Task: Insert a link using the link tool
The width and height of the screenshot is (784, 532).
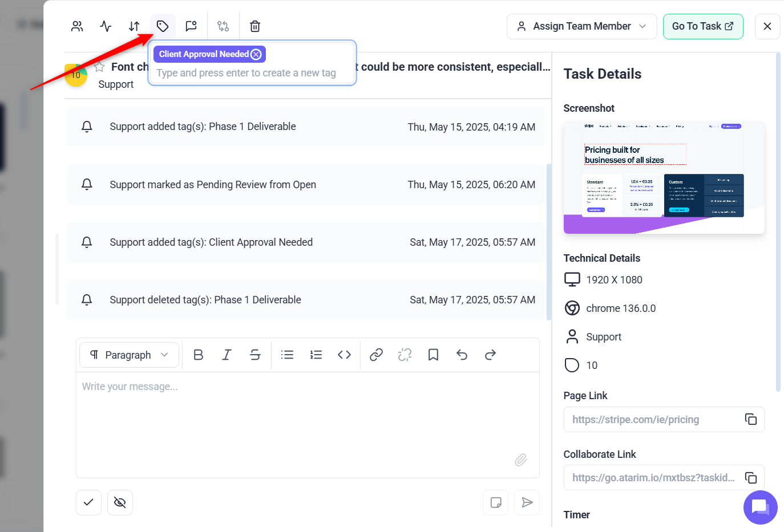Action: (x=376, y=355)
